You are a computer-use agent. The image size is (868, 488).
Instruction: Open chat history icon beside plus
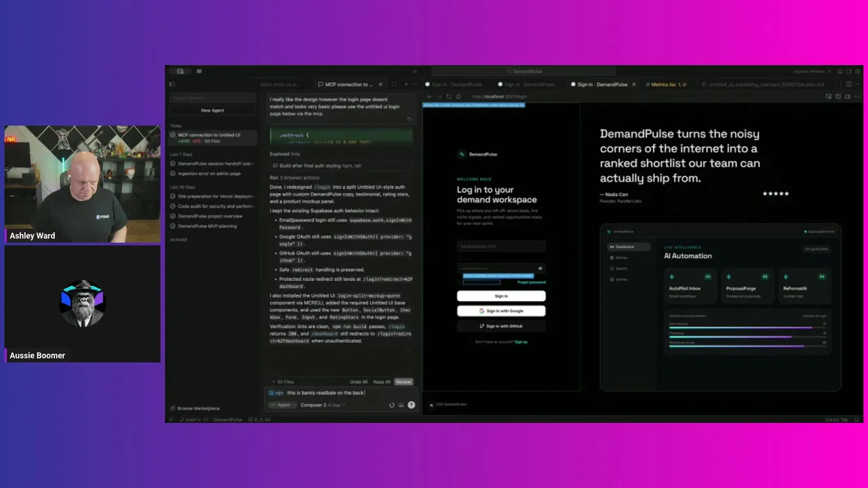395,85
